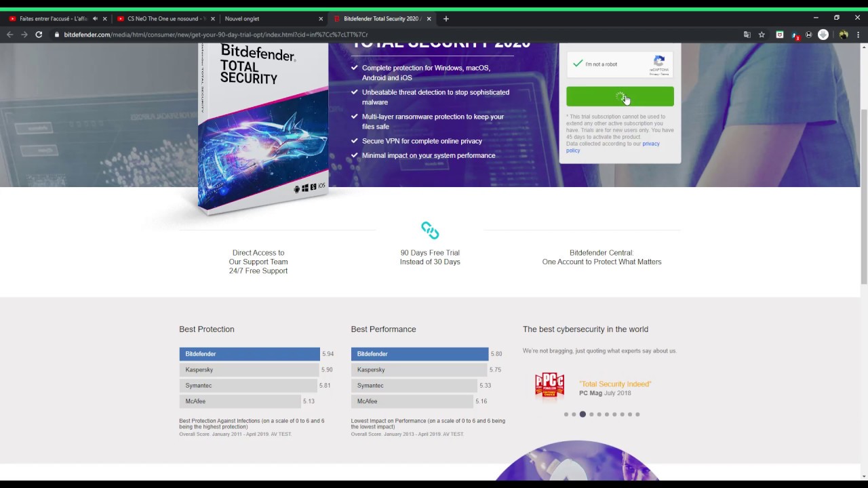Click the browser forward arrow
This screenshot has width=868, height=488.
point(24,35)
